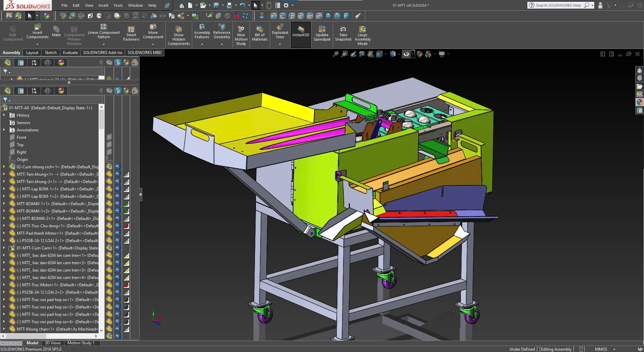Click the Home icon in the title bar toolbar
The height and width of the screenshot is (352, 644).
click(x=181, y=5)
